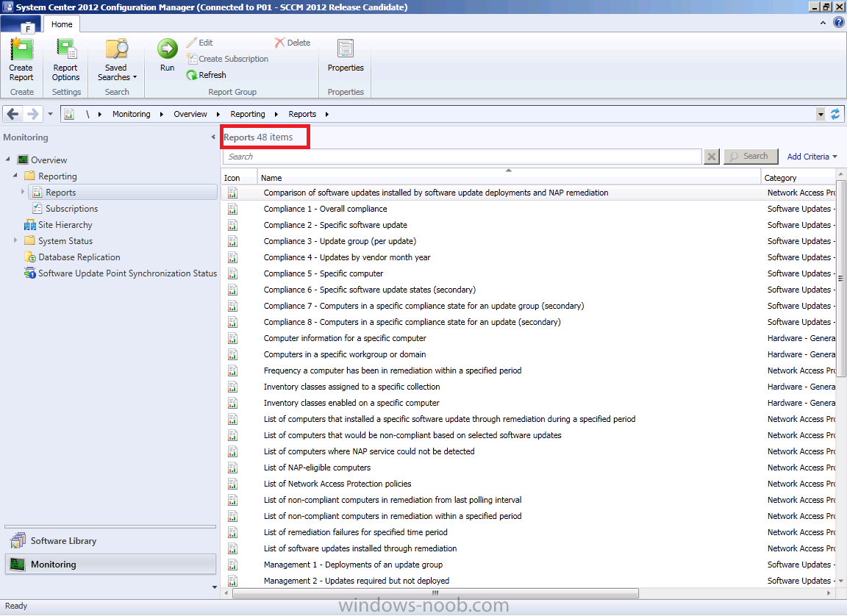Viewport: 847px width, 616px height.
Task: Switch to the Software Library workspace
Action: pyautogui.click(x=110, y=540)
